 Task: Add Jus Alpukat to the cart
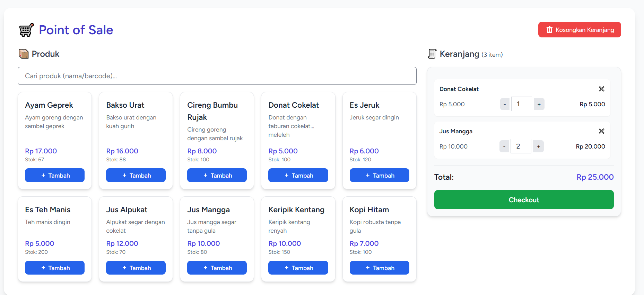(136, 268)
